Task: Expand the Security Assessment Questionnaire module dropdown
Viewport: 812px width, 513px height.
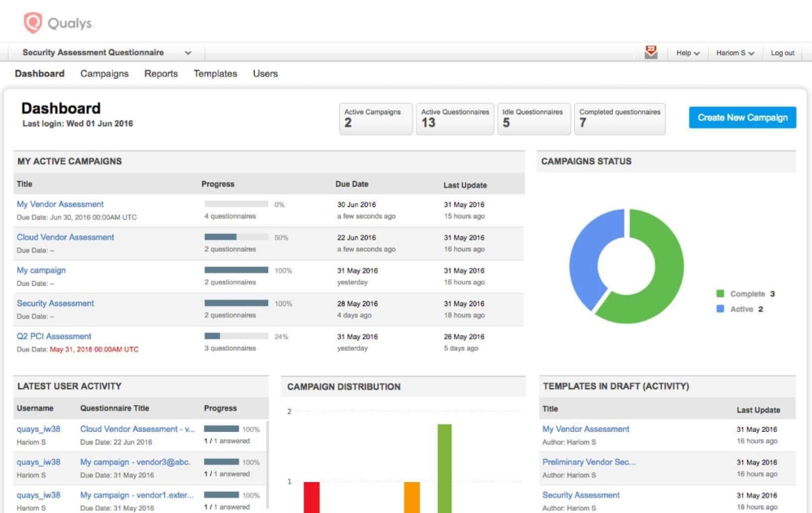Action: tap(106, 52)
